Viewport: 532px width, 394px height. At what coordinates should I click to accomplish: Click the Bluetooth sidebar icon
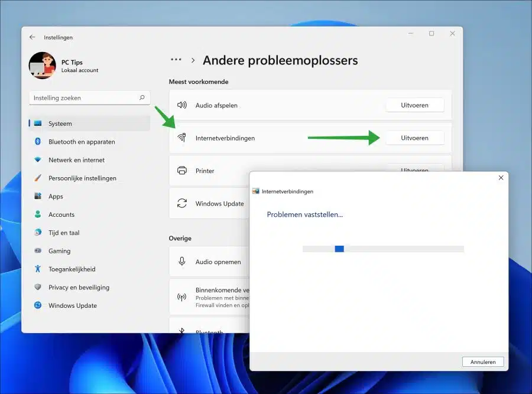pyautogui.click(x=38, y=141)
